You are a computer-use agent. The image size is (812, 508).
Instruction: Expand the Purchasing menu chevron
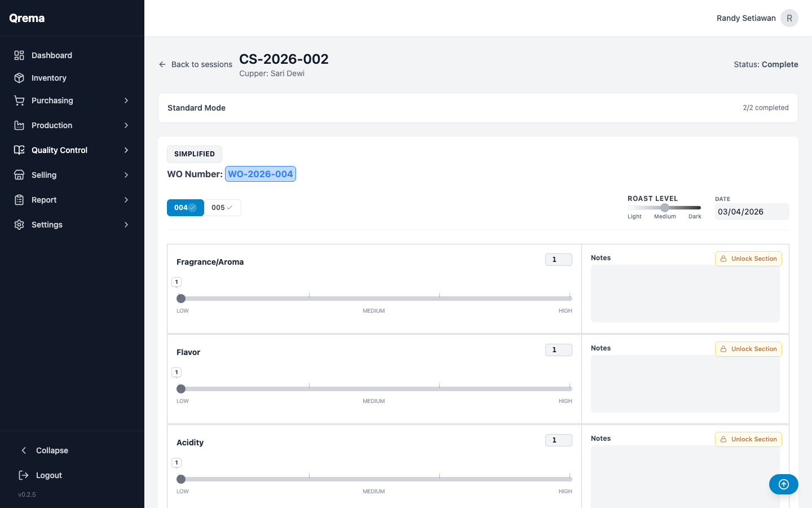(126, 100)
